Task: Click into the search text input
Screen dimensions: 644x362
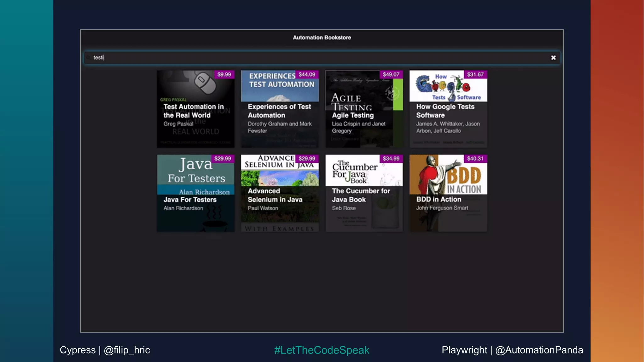Action: [x=314, y=58]
